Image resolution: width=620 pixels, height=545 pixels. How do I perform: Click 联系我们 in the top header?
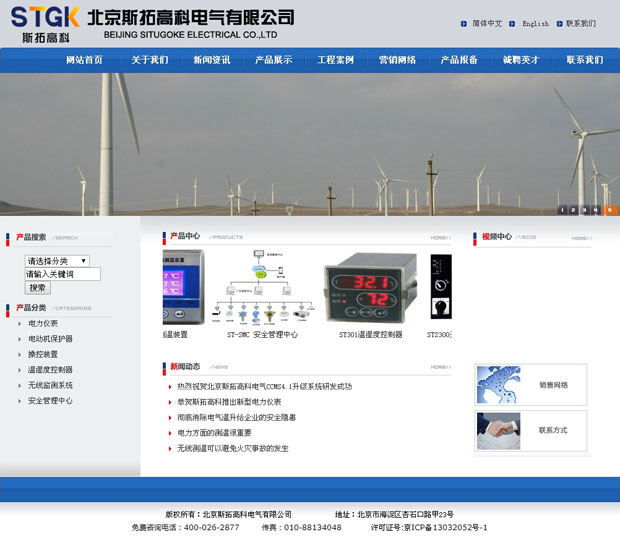coord(580,24)
